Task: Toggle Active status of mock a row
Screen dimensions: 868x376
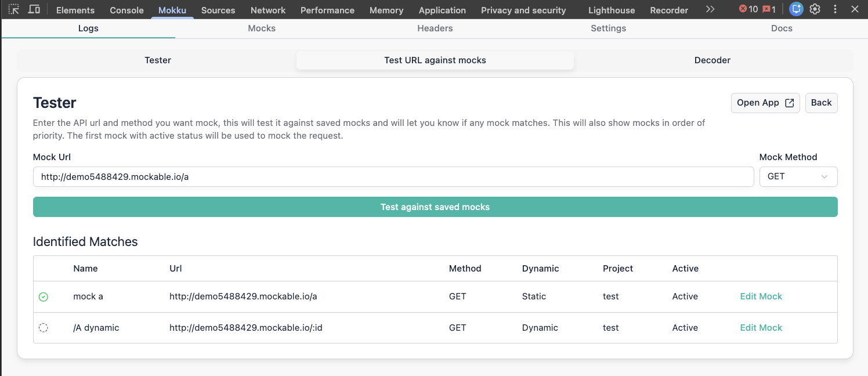Action: [x=685, y=297]
